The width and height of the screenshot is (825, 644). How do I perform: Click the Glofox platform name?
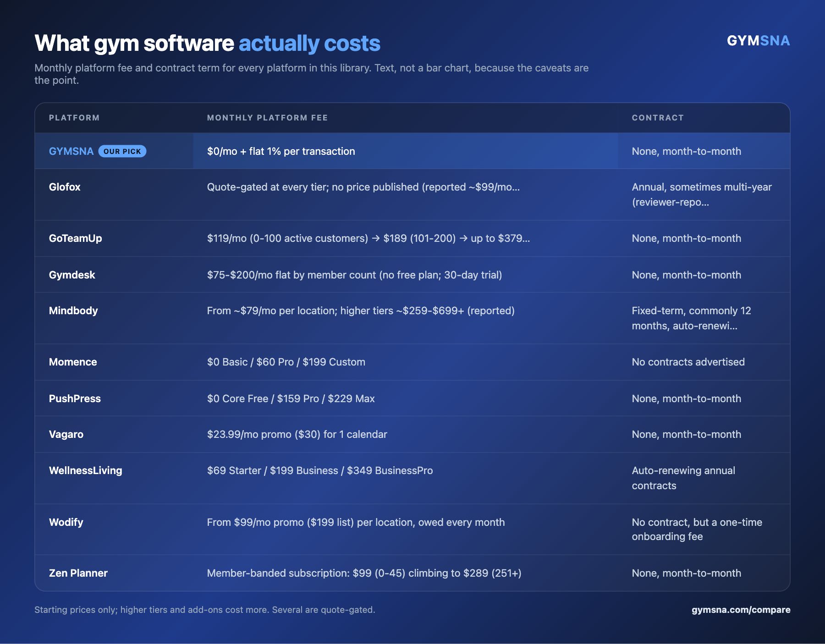(x=65, y=187)
